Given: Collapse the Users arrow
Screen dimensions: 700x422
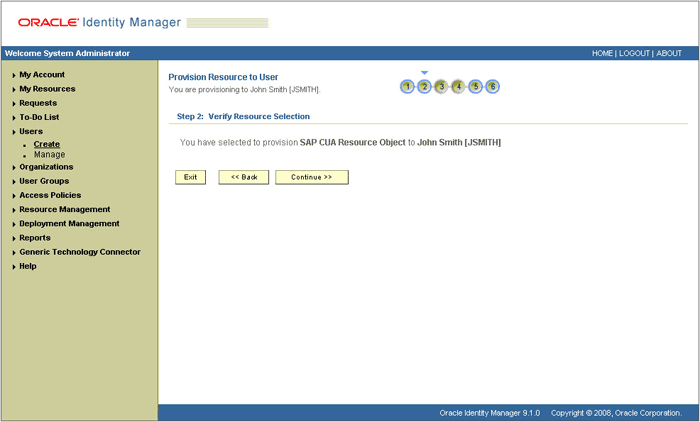Looking at the screenshot, I should click(14, 132).
